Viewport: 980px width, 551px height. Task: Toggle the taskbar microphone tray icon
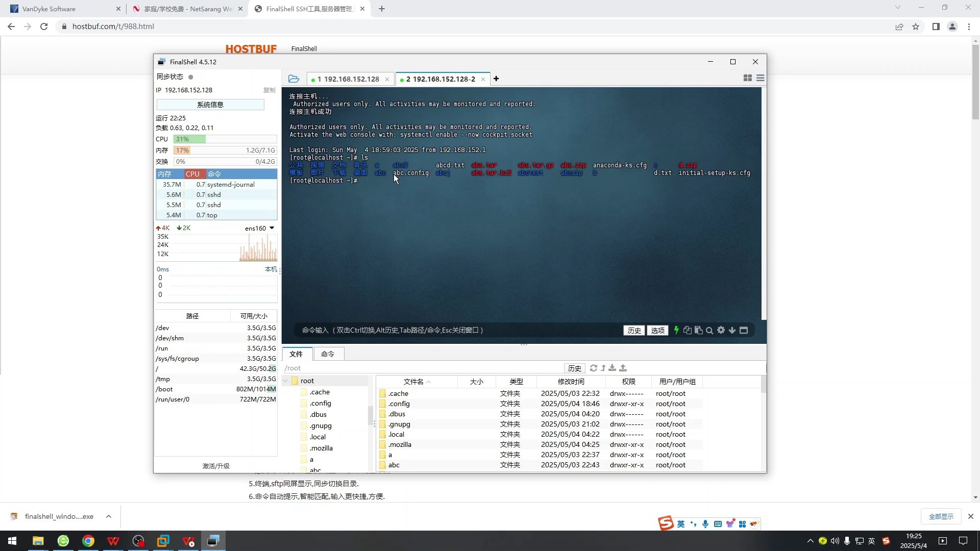click(x=847, y=541)
